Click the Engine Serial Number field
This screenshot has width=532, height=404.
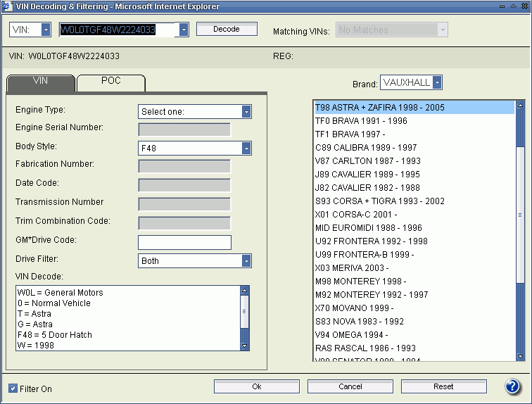[x=184, y=130]
